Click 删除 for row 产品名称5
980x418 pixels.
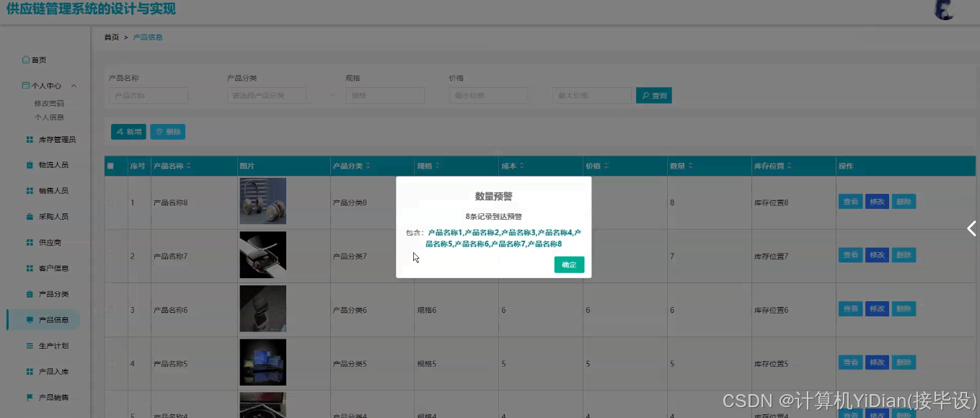tap(904, 363)
